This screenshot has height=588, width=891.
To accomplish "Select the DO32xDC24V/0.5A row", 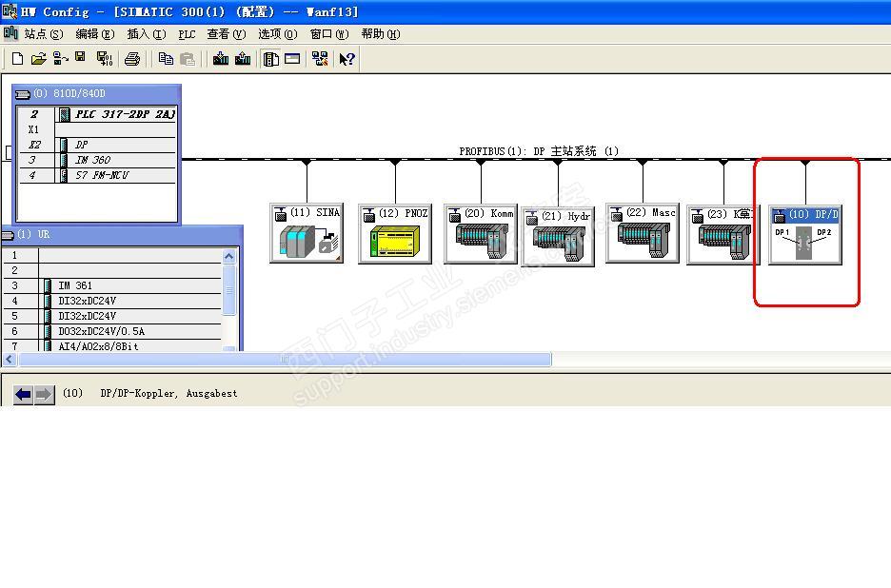I will 112,331.
